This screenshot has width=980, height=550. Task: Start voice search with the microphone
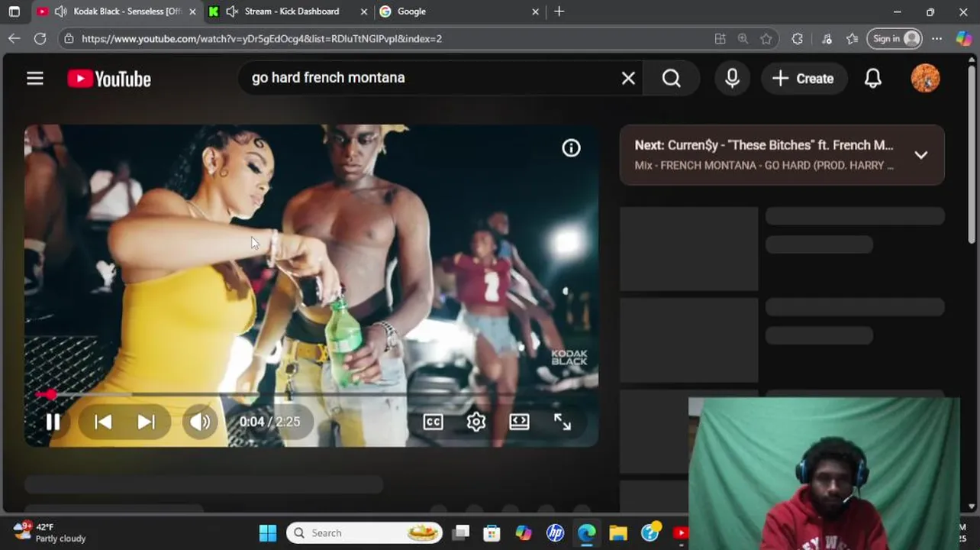[x=732, y=78]
